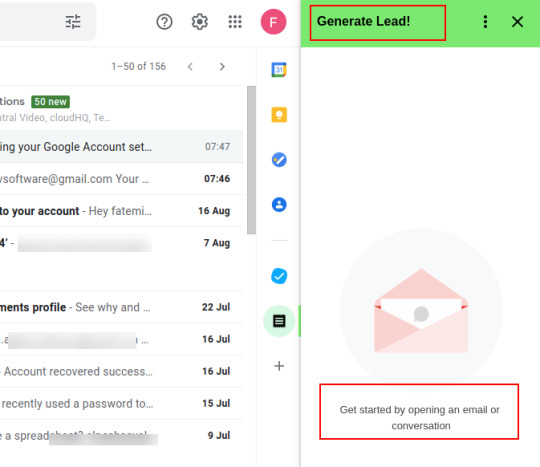The image size is (540, 467).
Task: Click the inbox vertical scrollbar thumb
Action: point(251,160)
